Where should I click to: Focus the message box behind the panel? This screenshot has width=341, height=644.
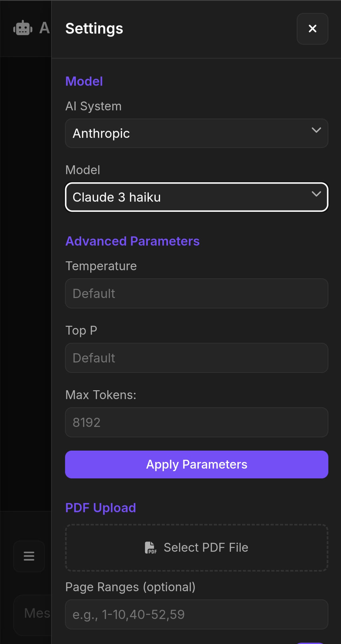pyautogui.click(x=35, y=614)
